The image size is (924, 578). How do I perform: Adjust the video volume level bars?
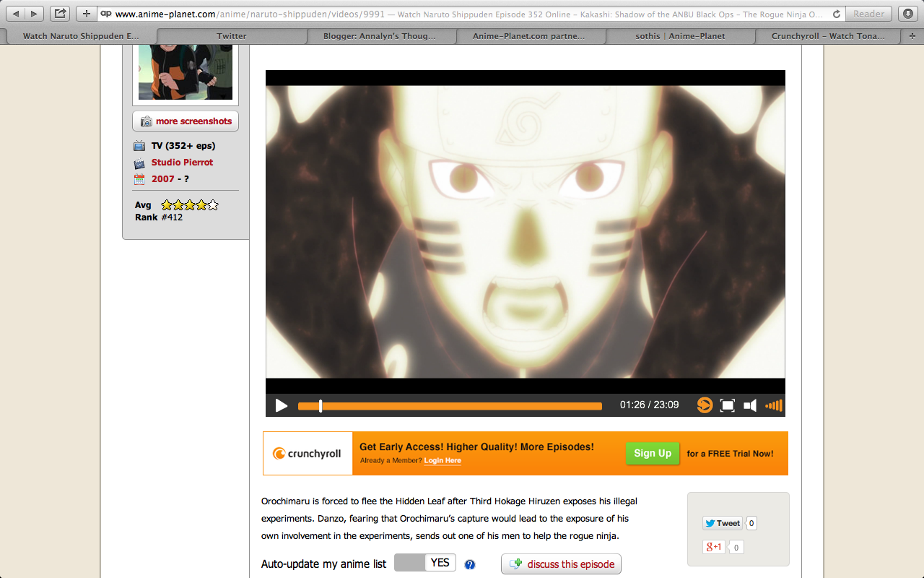(x=774, y=405)
